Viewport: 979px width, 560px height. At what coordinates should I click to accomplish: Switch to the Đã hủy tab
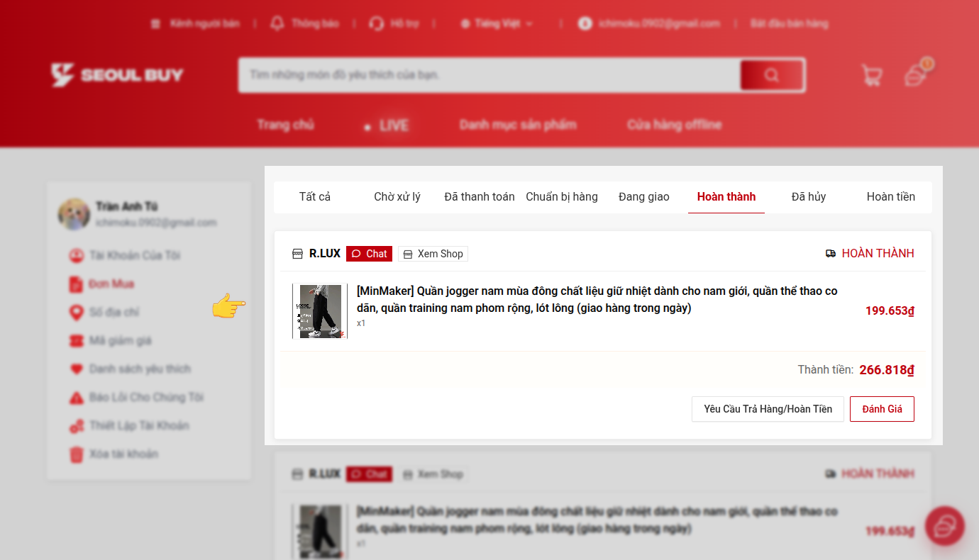coord(808,197)
